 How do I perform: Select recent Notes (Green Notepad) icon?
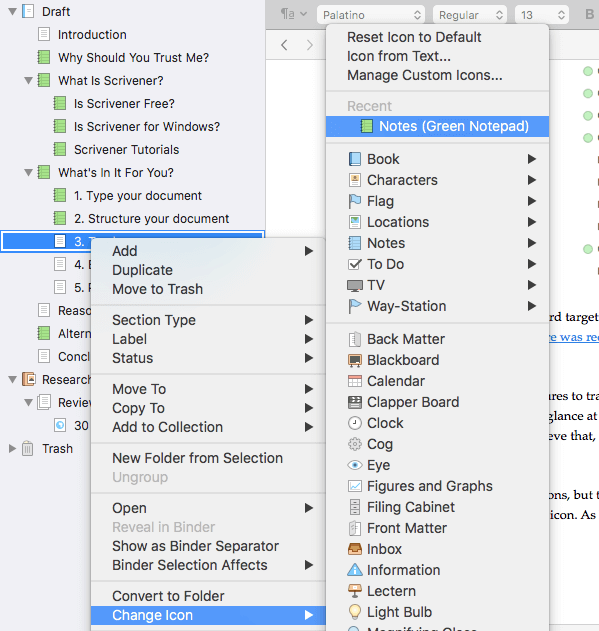pos(437,126)
